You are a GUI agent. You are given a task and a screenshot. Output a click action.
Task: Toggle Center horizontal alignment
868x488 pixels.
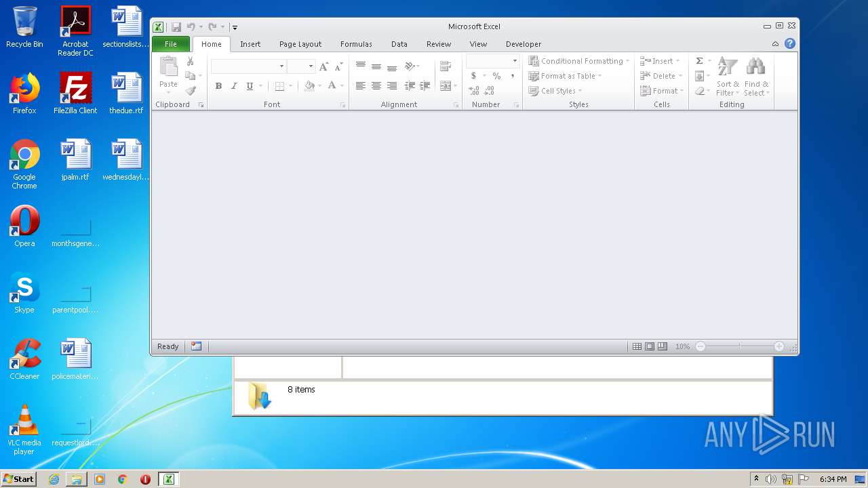(376, 85)
